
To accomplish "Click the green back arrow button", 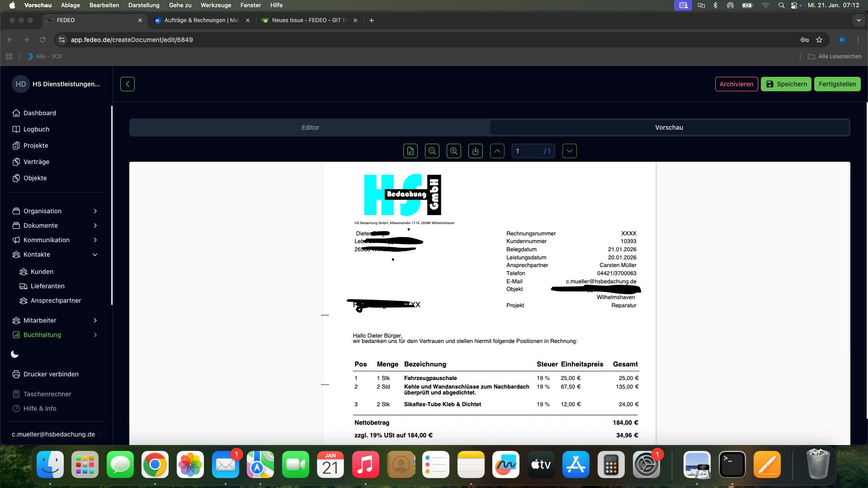I will pyautogui.click(x=127, y=84).
